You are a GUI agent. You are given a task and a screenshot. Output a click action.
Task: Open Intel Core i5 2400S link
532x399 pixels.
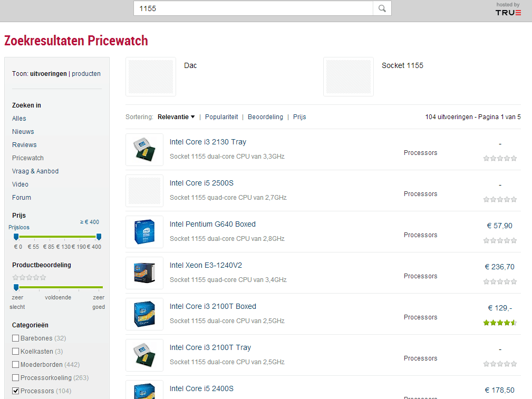(201, 388)
